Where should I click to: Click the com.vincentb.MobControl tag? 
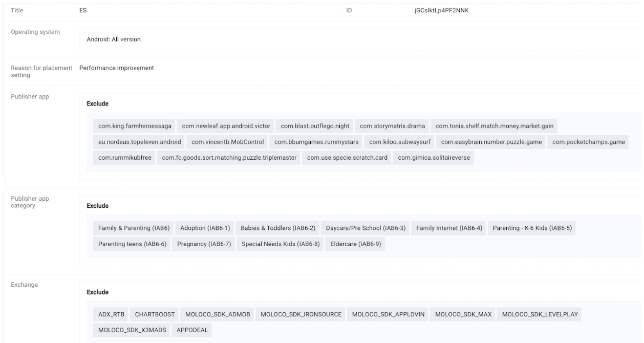coord(228,142)
